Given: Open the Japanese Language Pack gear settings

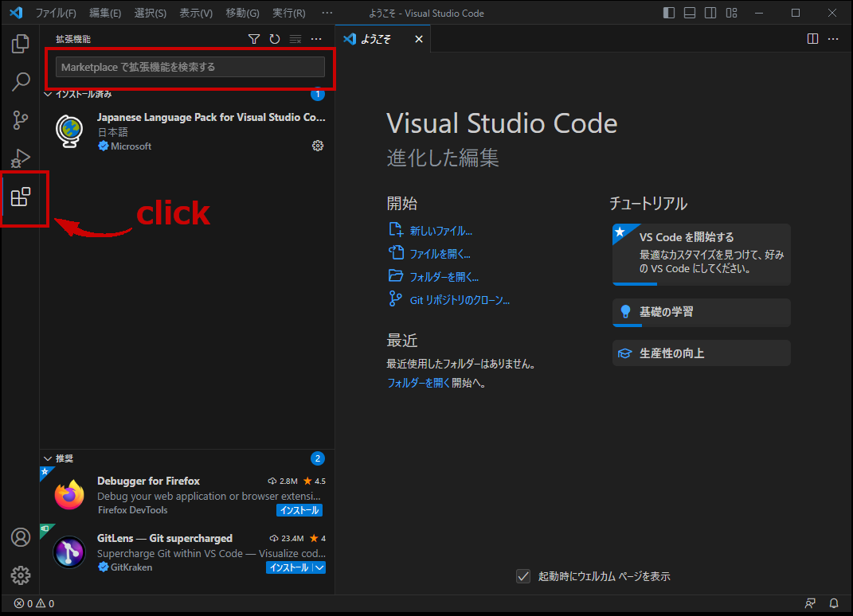Looking at the screenshot, I should click(x=318, y=146).
